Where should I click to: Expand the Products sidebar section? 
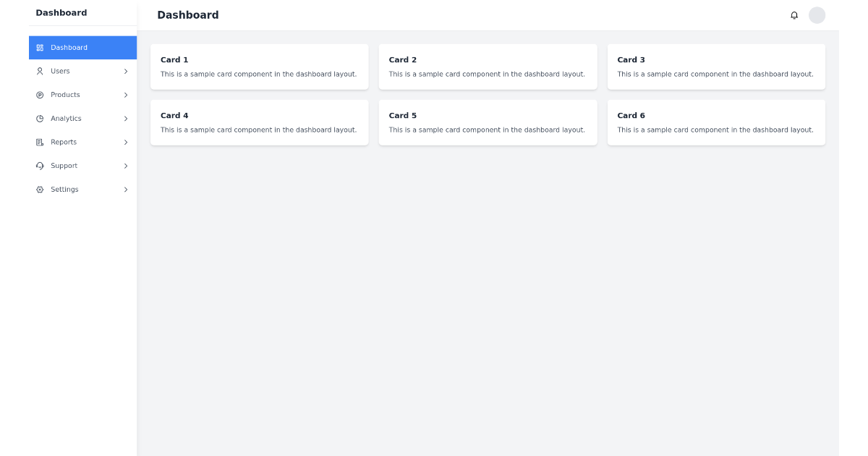[x=126, y=95]
